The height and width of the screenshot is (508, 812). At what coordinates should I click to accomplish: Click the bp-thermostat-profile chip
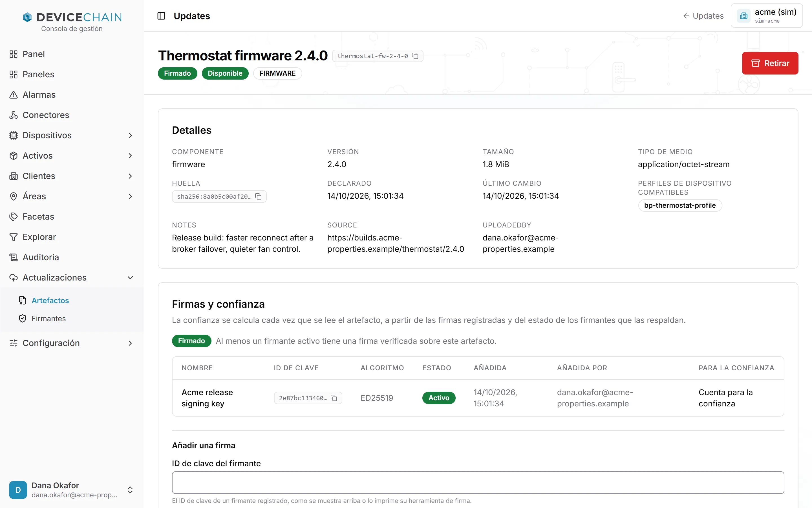point(680,205)
